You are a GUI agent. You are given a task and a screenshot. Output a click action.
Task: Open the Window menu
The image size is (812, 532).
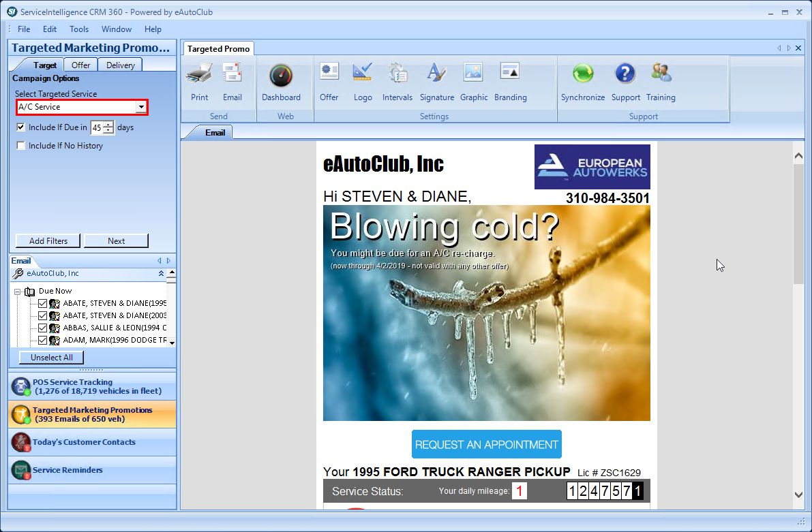coord(117,29)
